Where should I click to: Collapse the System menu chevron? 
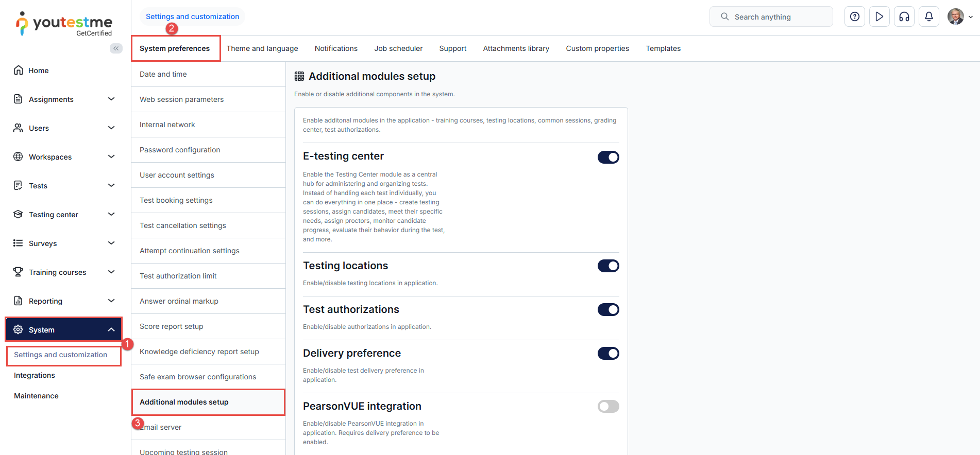coord(111,329)
